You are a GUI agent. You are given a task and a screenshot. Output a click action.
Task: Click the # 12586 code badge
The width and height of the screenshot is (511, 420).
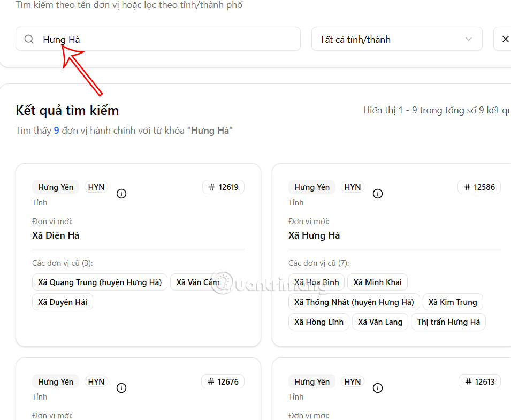coord(479,187)
